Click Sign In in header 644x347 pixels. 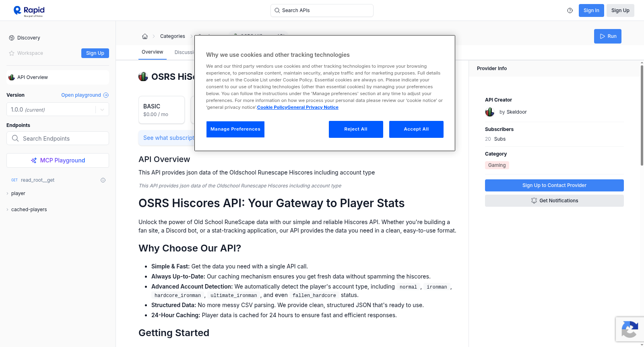coord(591,10)
